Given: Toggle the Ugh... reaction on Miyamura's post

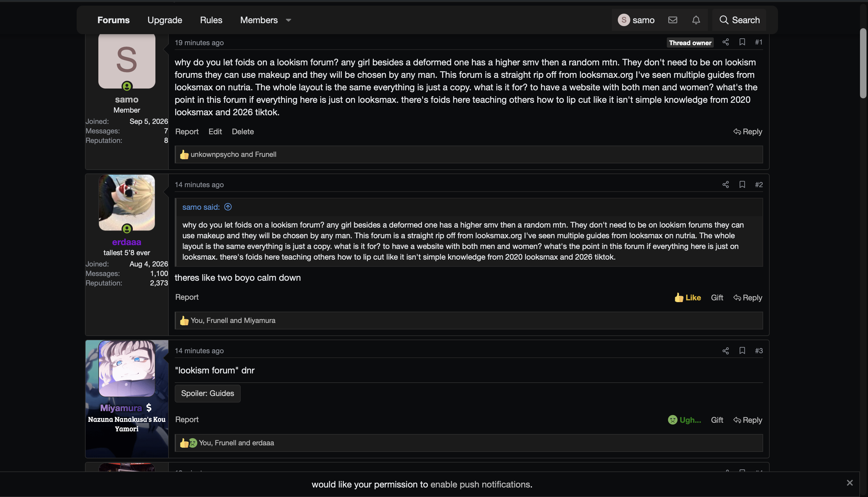Looking at the screenshot, I should click(684, 420).
